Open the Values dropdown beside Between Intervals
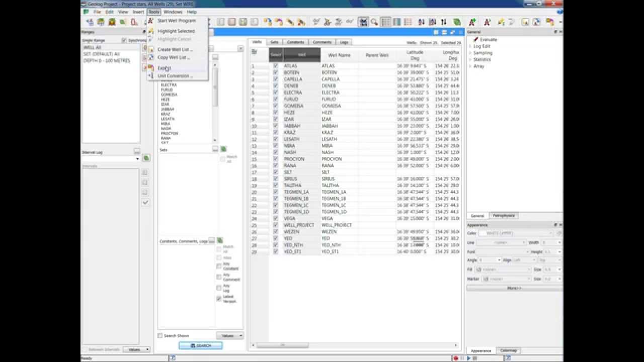The height and width of the screenshot is (362, 644). (137, 349)
